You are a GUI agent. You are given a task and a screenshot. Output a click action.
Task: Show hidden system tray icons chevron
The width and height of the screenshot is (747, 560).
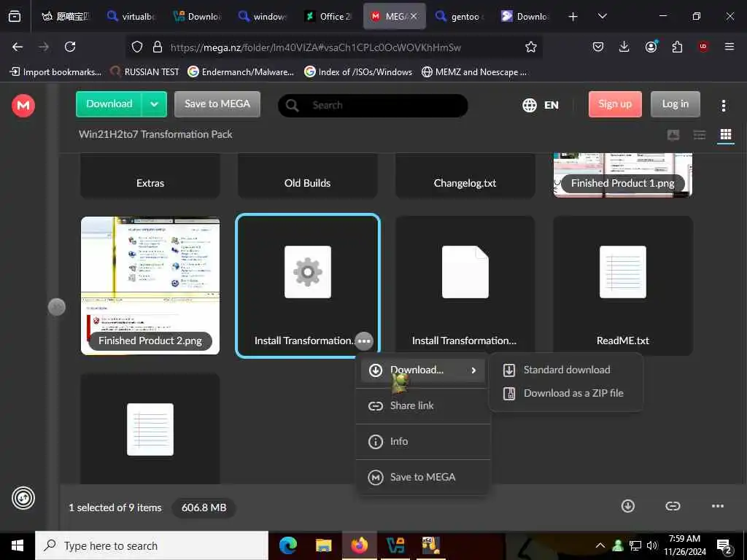click(601, 545)
